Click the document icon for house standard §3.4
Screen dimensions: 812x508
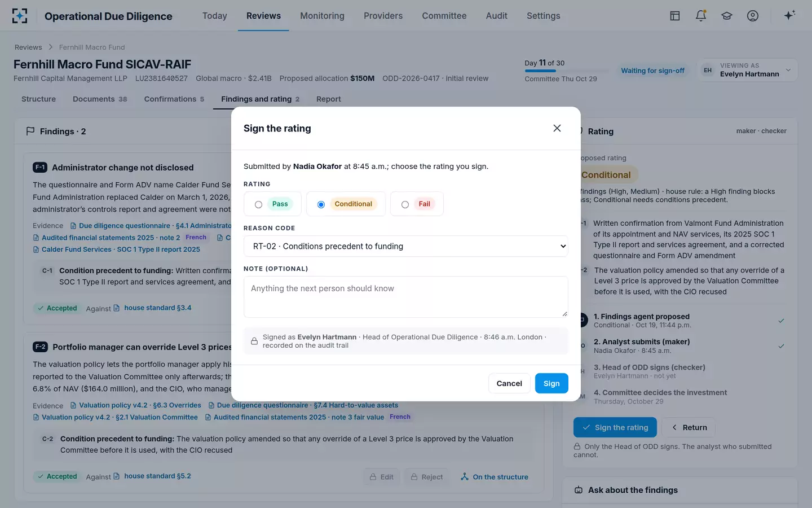(x=117, y=308)
